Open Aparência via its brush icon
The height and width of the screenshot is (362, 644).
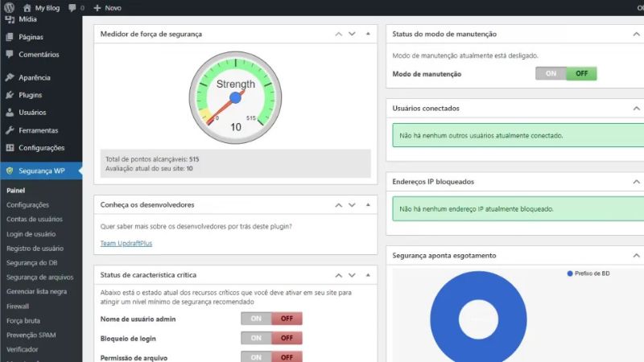pyautogui.click(x=9, y=78)
